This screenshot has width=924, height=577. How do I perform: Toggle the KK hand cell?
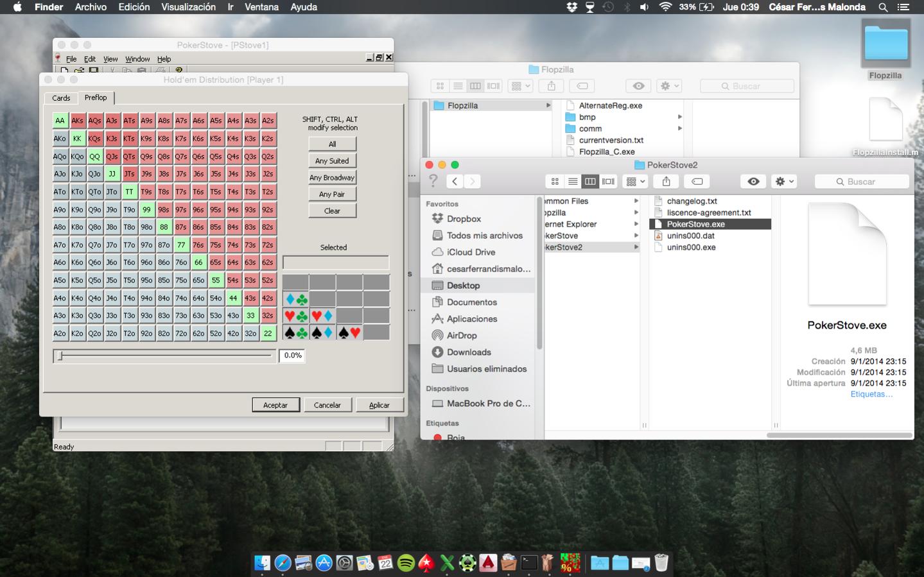[x=77, y=139]
